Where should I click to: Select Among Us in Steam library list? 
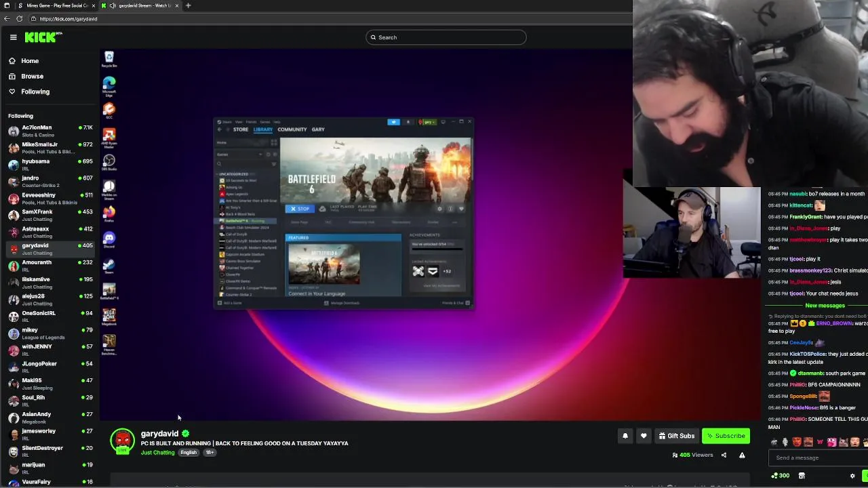point(233,187)
